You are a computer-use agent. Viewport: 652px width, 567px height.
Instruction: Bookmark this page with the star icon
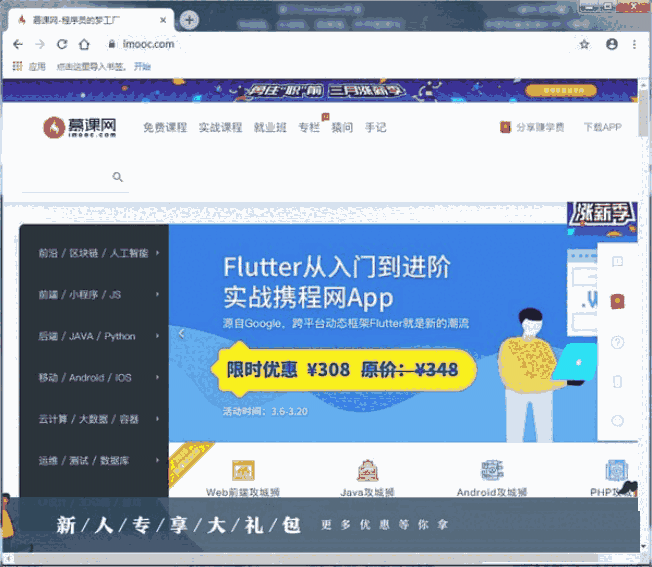(x=584, y=44)
